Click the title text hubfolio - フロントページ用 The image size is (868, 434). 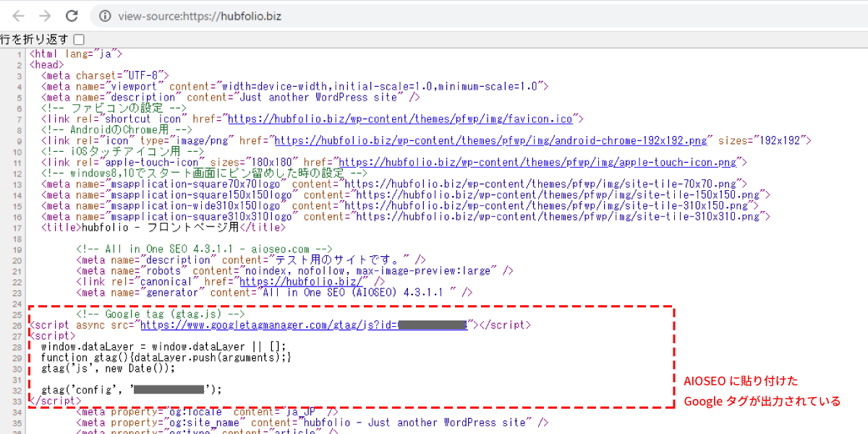click(161, 227)
